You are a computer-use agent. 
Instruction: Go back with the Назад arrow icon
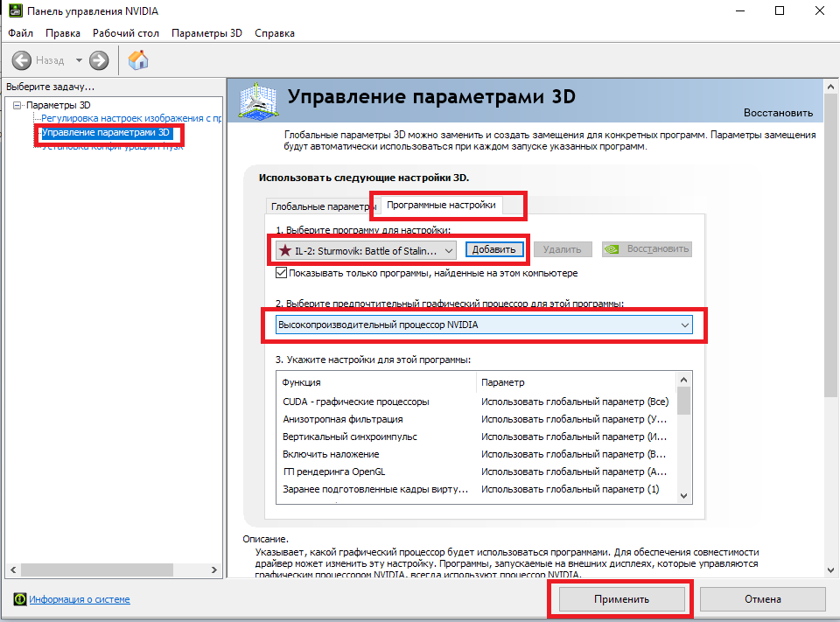[21, 60]
